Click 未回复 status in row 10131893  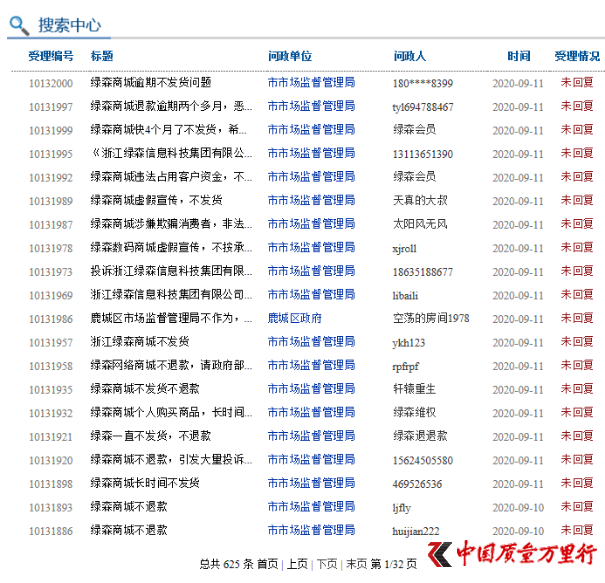click(577, 507)
